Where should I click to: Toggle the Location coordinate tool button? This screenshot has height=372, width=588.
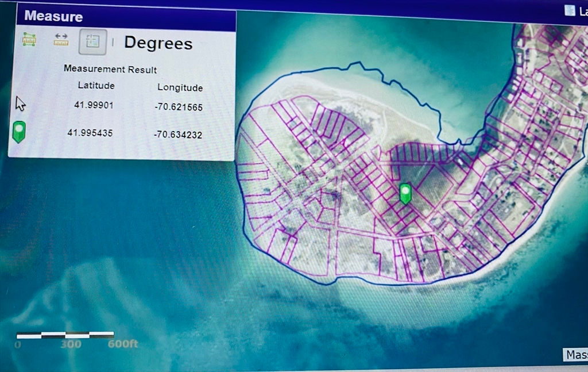pos(92,41)
